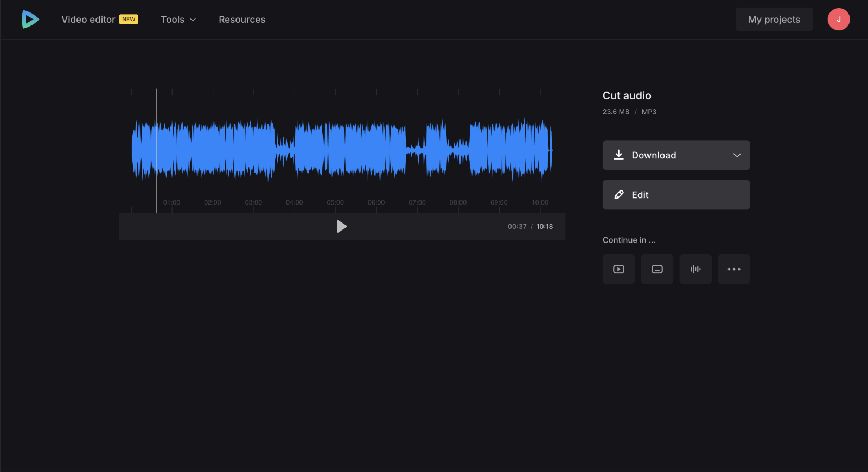868x472 pixels.
Task: Click the 09:00 timeline label
Action: click(x=499, y=202)
